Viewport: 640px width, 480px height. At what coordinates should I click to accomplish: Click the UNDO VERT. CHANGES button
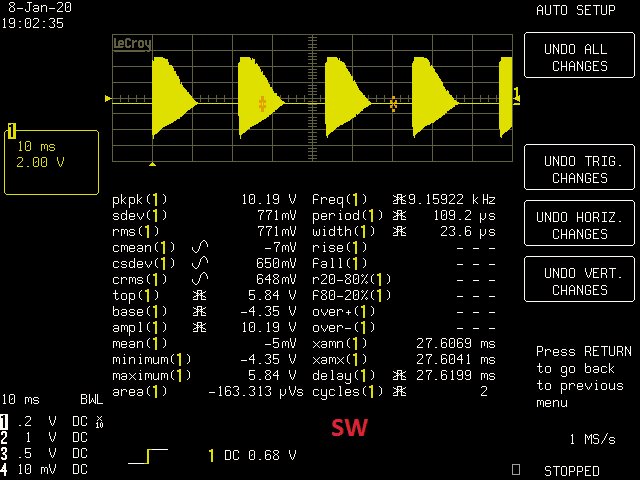coord(579,279)
